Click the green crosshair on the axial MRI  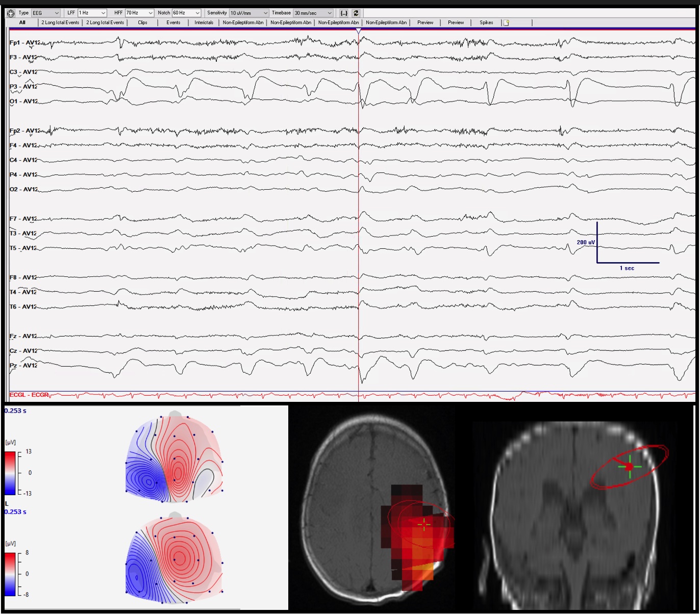click(423, 524)
